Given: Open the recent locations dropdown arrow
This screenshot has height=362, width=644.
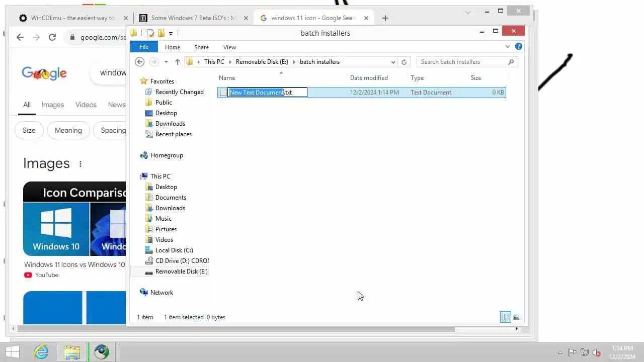Looking at the screenshot, I should [166, 62].
